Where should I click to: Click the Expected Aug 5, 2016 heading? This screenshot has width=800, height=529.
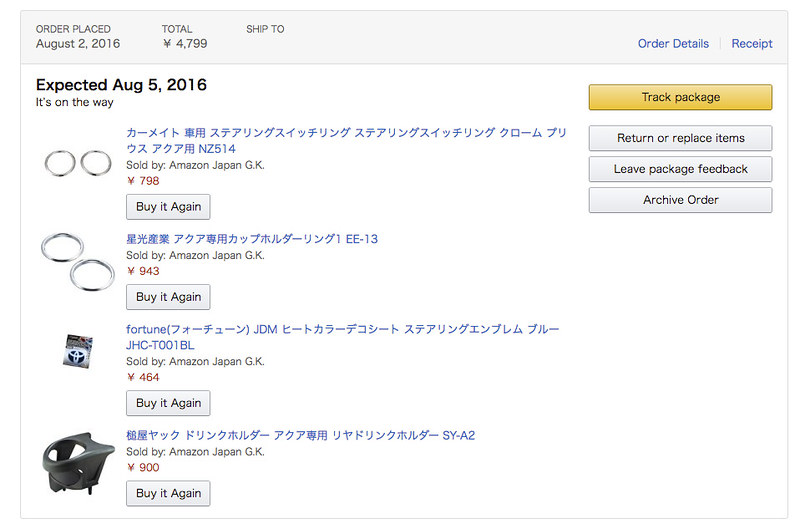pos(121,85)
